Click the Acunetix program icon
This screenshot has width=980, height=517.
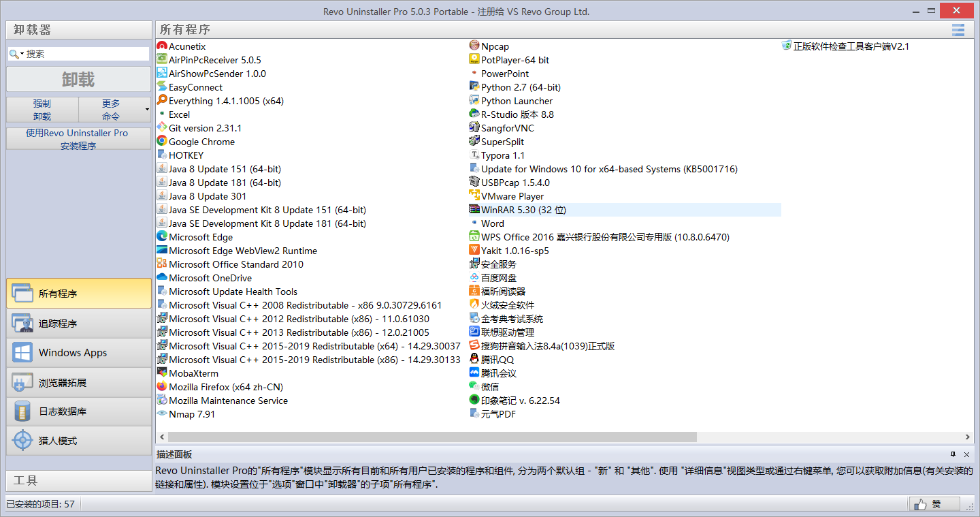coord(162,46)
